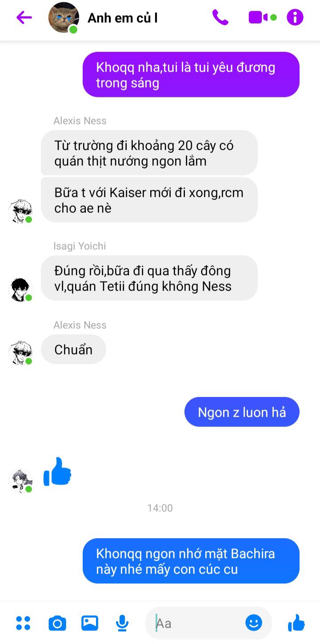Tap Isagi Yoichi's profile avatar

pos(20,290)
